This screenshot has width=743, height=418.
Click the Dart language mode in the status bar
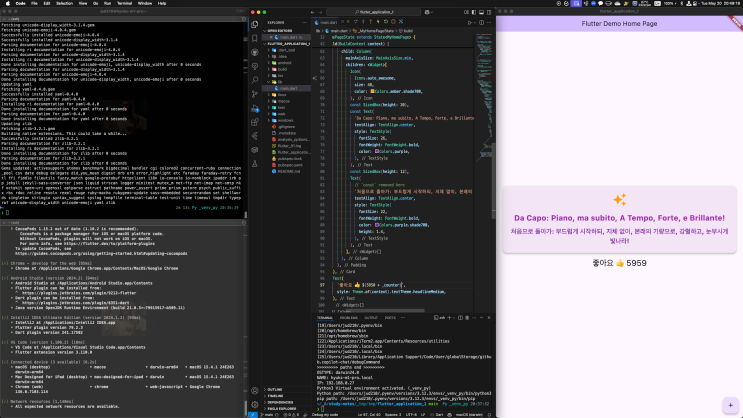[x=439, y=415]
